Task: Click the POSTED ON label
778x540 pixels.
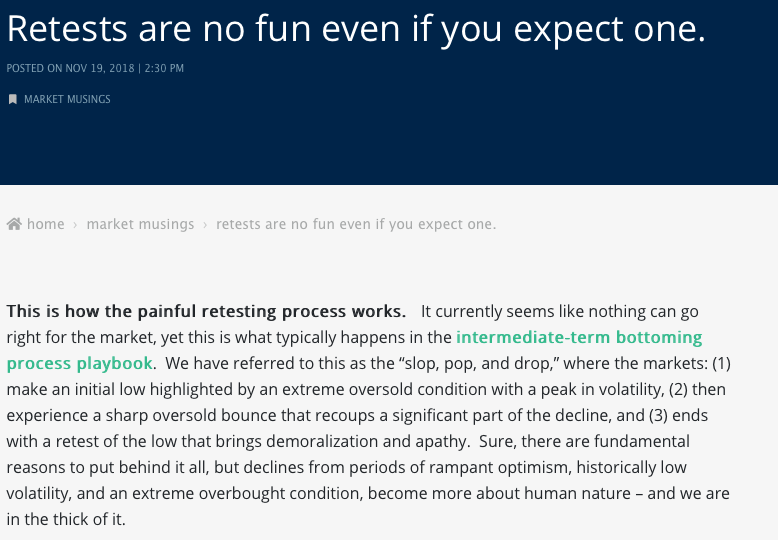Action: (x=36, y=68)
